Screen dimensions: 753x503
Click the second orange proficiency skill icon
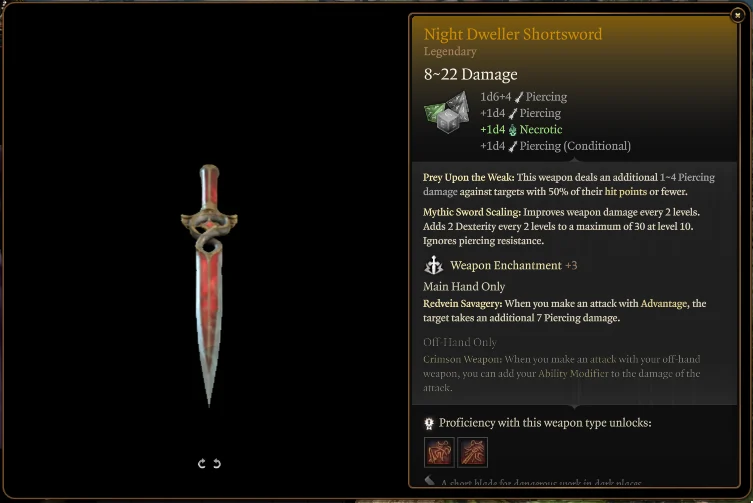pos(473,452)
